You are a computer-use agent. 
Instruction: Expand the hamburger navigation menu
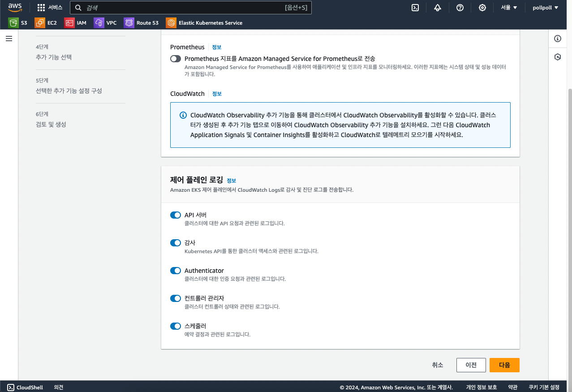[9, 39]
